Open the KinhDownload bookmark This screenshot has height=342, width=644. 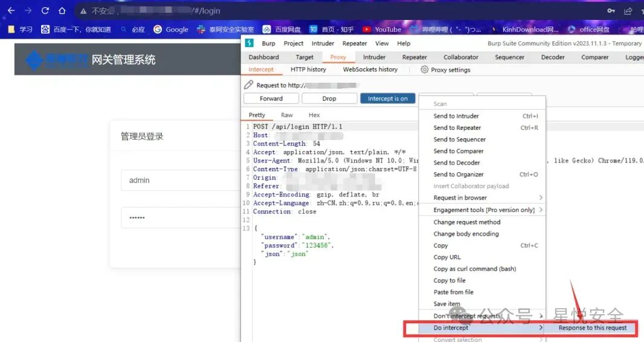pos(525,29)
